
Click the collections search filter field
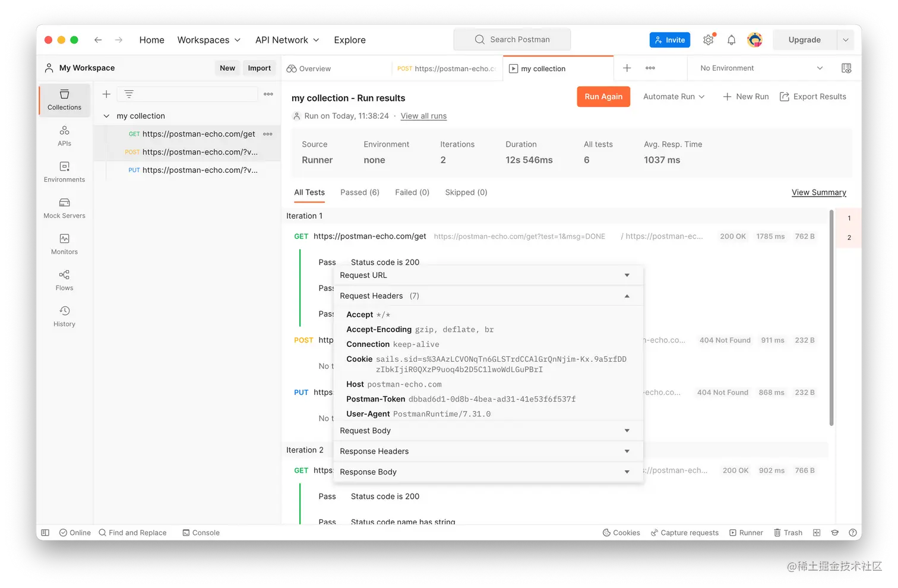(x=187, y=94)
